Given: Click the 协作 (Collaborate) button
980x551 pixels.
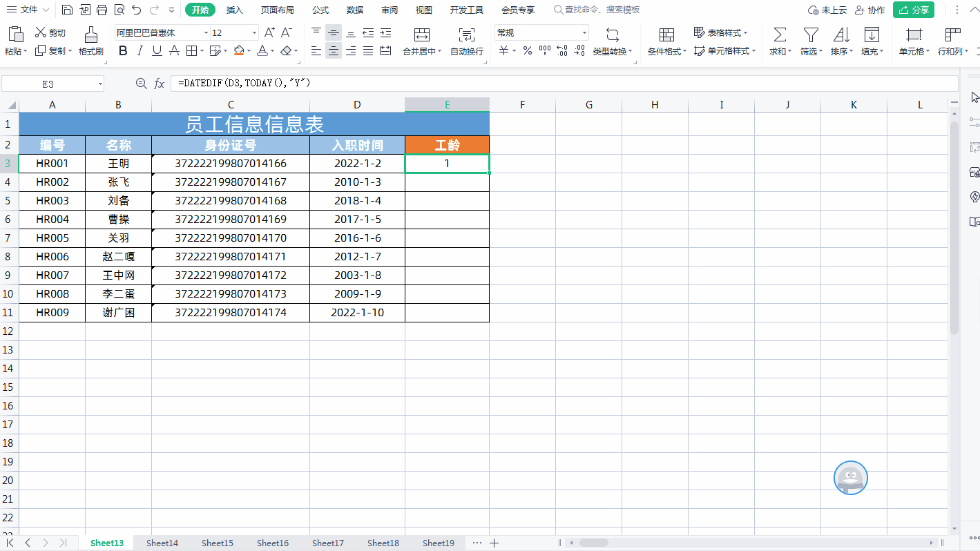Looking at the screenshot, I should [x=869, y=10].
